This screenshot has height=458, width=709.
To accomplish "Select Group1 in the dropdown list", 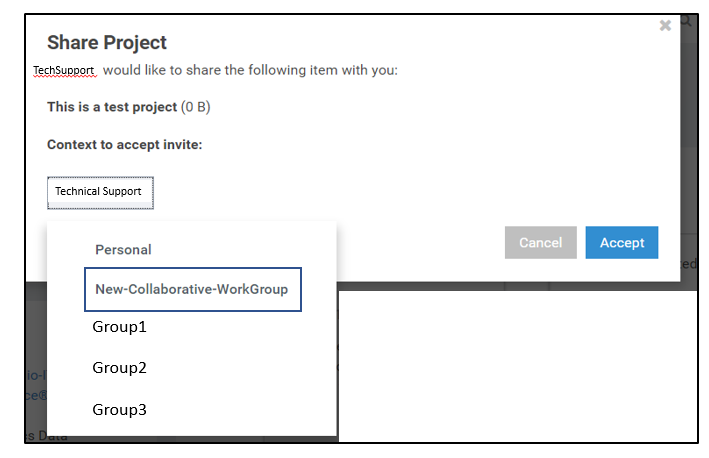I will click(x=120, y=327).
